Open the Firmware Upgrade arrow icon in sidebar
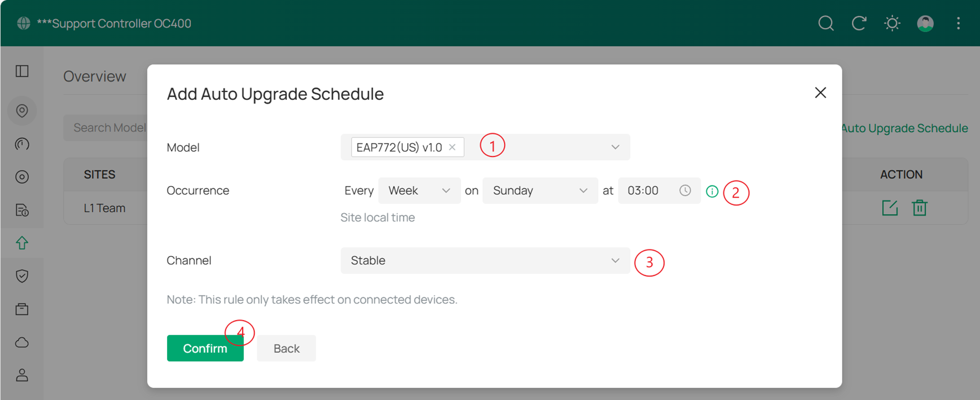The height and width of the screenshot is (400, 980). 22,243
